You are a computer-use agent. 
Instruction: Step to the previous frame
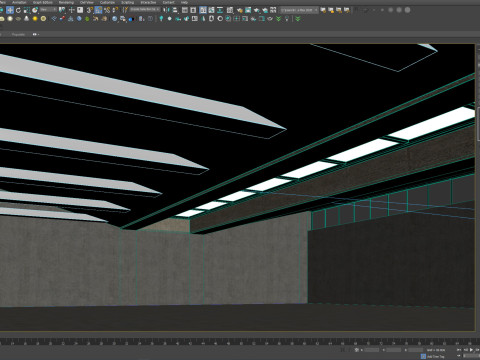466,350
